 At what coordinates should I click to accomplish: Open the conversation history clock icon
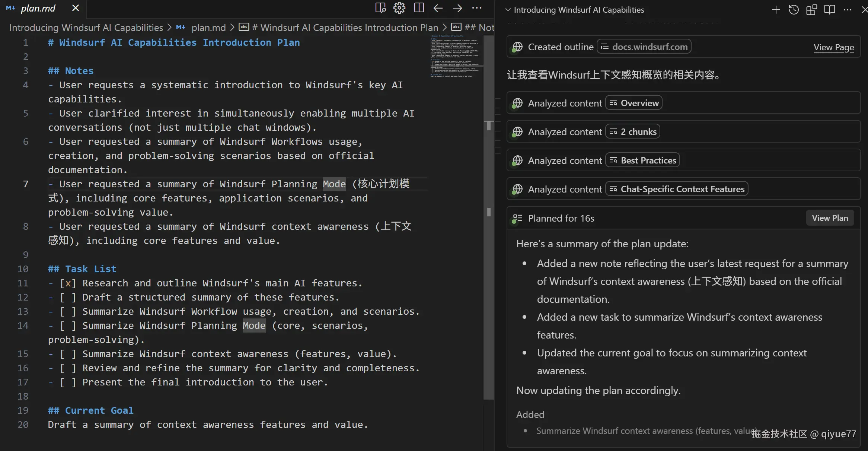794,10
